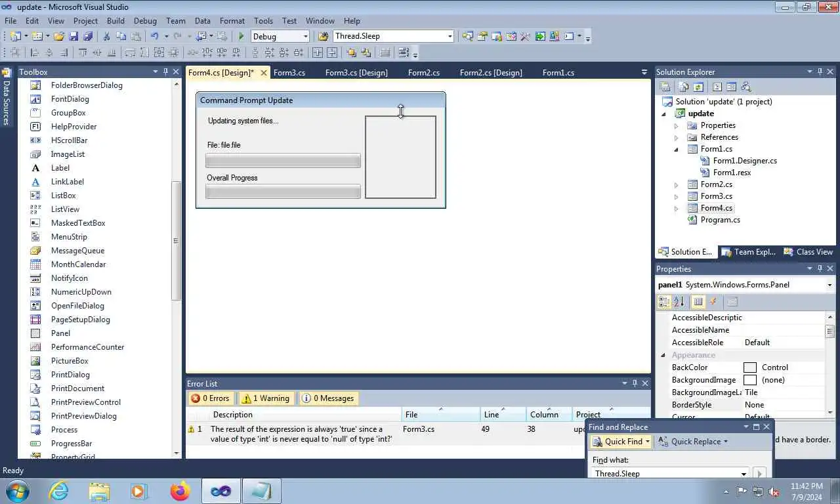Screen dimensions: 840x504
Task: Click Show All Files in Solution Explorer
Action: click(684, 87)
